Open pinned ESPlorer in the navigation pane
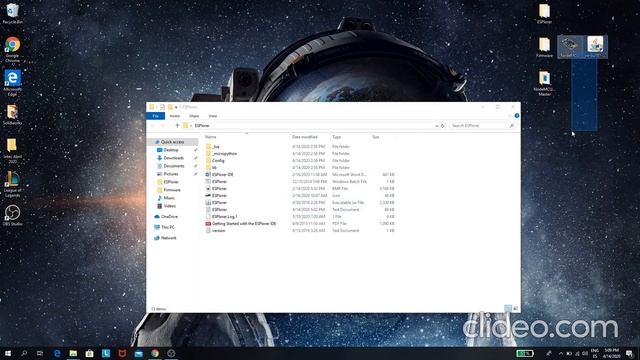The height and width of the screenshot is (360, 640). pos(171,182)
